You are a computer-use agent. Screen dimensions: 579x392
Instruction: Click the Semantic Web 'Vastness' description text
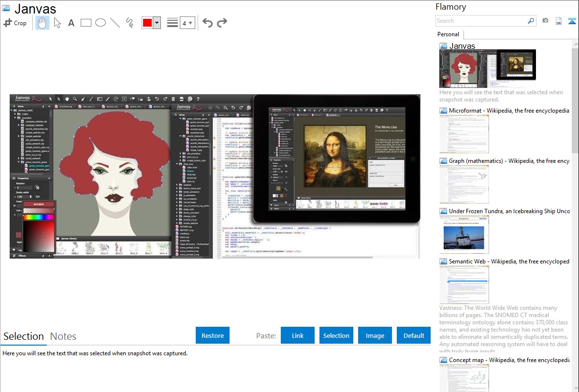click(x=504, y=330)
